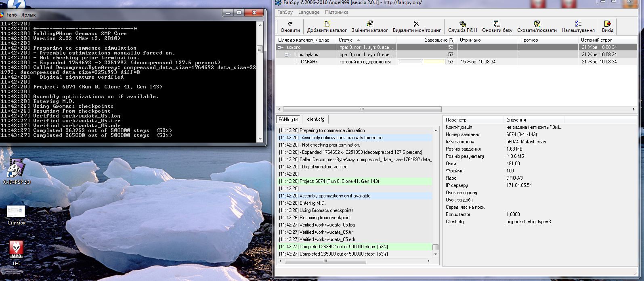Click the log panel horizontal scrollbar thumb
The height and width of the screenshot is (281, 644).
click(325, 261)
